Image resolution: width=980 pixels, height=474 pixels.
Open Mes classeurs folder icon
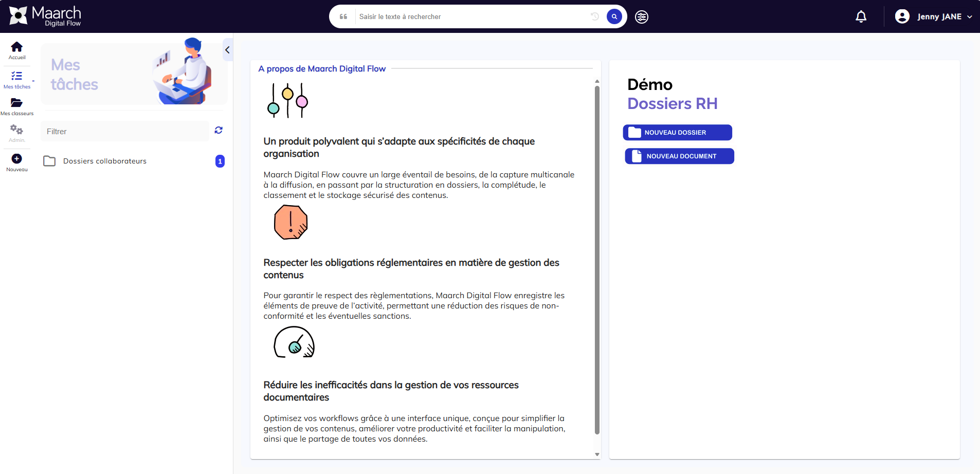16,103
